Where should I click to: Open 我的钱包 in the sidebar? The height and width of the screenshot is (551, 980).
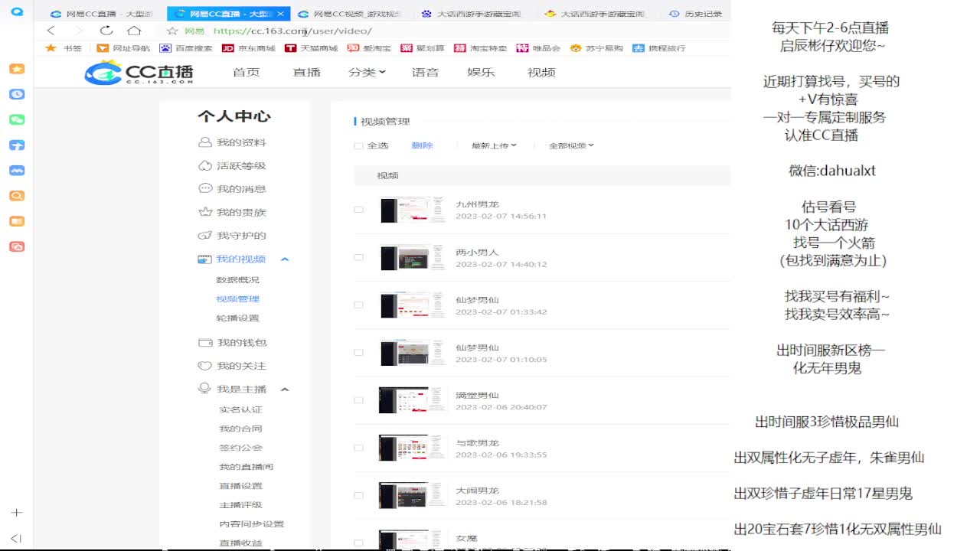pyautogui.click(x=232, y=343)
